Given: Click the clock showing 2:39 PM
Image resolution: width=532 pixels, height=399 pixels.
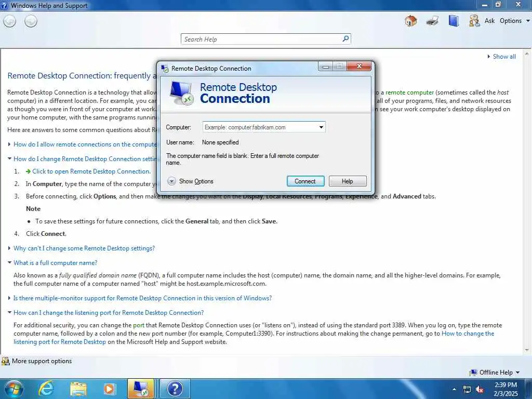Looking at the screenshot, I should [506, 385].
